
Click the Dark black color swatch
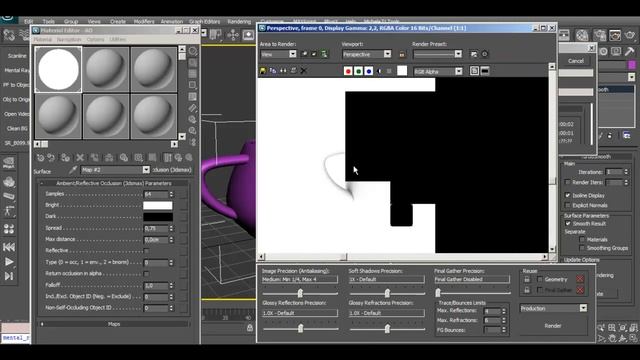[x=158, y=217]
